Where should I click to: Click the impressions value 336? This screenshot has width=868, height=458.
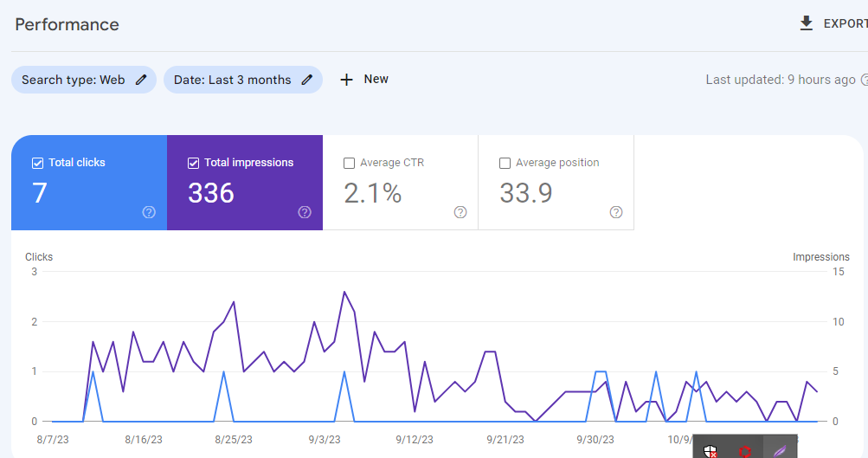click(211, 193)
